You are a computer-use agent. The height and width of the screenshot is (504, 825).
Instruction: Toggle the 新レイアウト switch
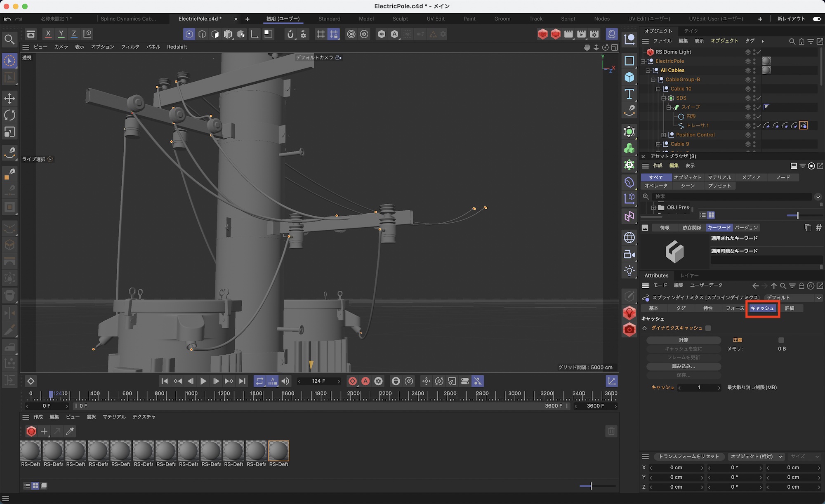click(x=816, y=19)
